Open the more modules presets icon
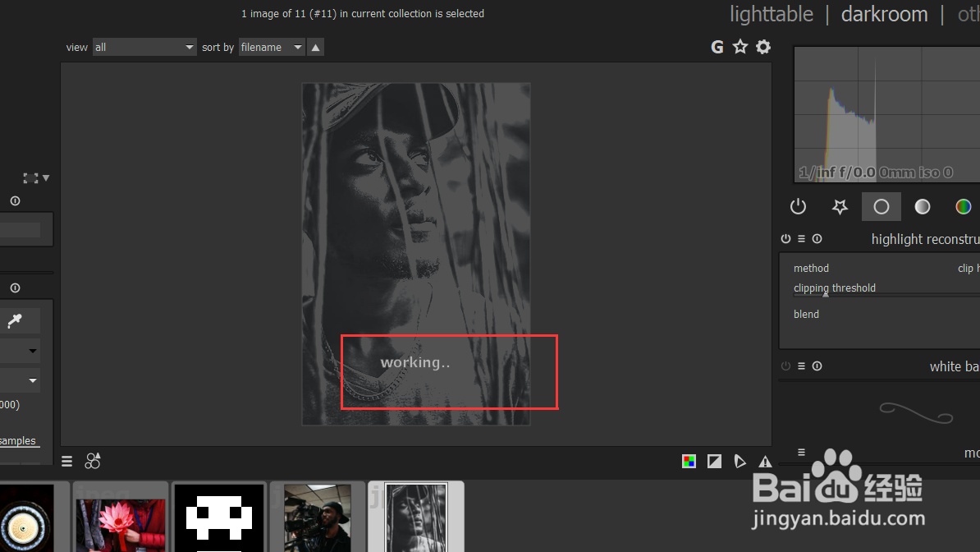 pos(801,452)
